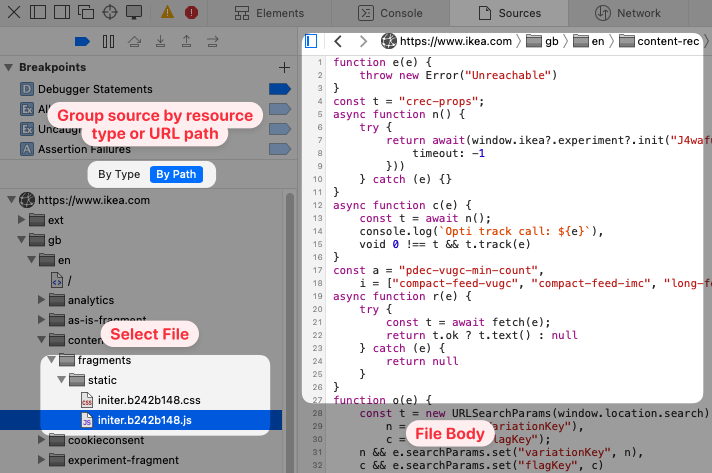Image resolution: width=712 pixels, height=473 pixels.
Task: Toggle Assertion Failures breakpoint marker
Action: coord(280,149)
